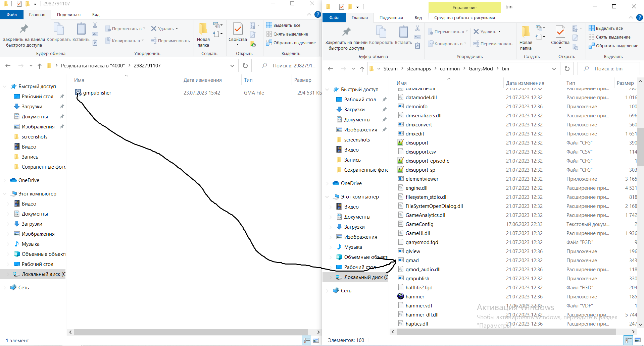
Task: Refresh the left window address bar
Action: pyautogui.click(x=245, y=66)
